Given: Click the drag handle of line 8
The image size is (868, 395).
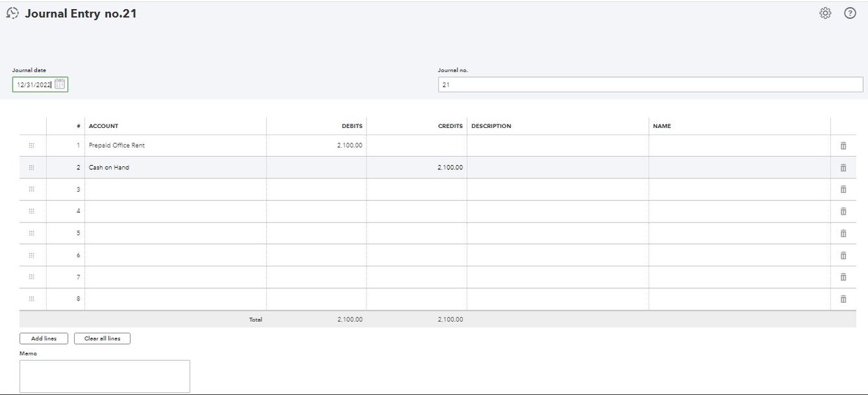Looking at the screenshot, I should pyautogui.click(x=31, y=299).
